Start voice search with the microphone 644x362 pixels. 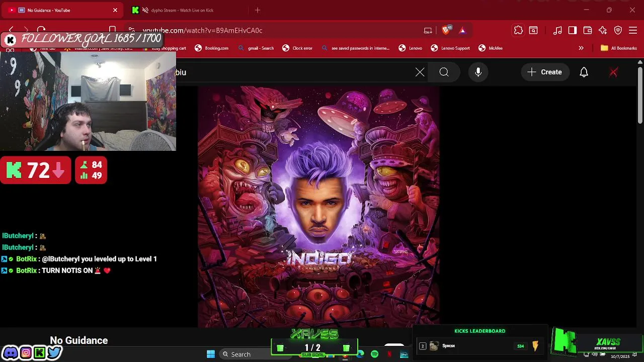point(478,72)
